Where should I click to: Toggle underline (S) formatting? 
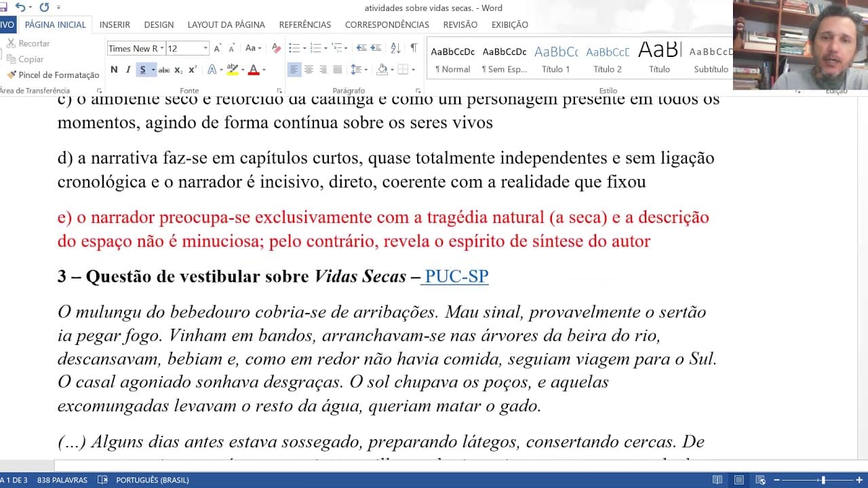pos(142,70)
